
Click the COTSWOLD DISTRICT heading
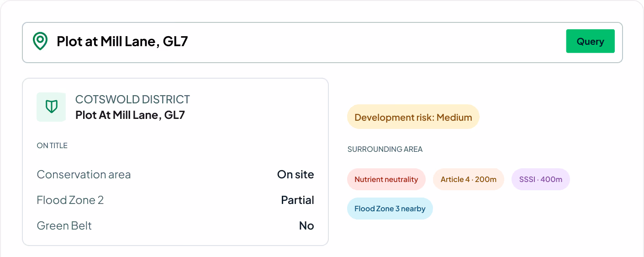tap(132, 99)
